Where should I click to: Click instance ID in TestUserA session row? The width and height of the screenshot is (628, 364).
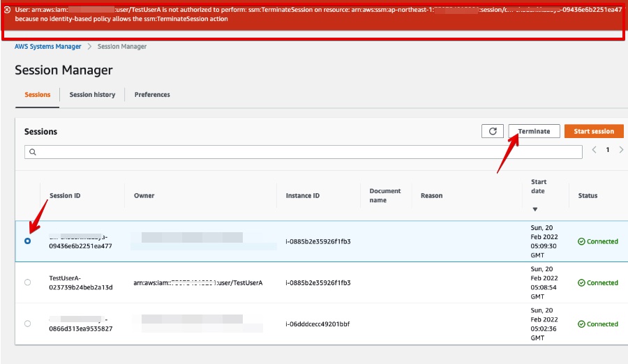(318, 282)
